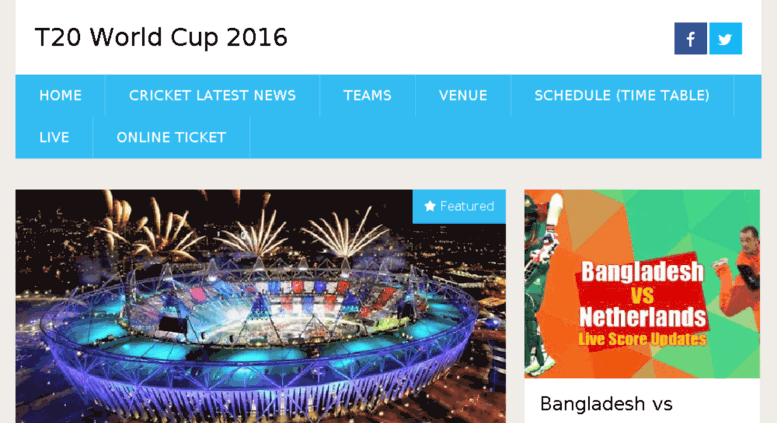The width and height of the screenshot is (777, 423).
Task: Open the featured stadium fireworks image
Action: coord(261,306)
